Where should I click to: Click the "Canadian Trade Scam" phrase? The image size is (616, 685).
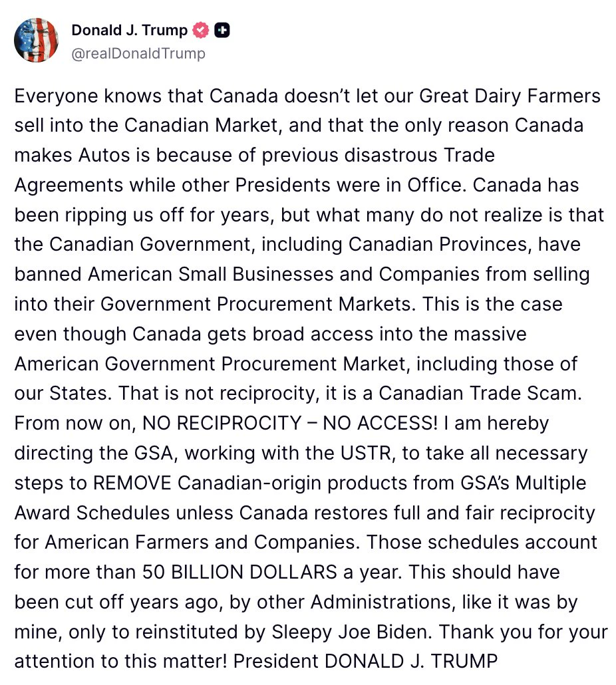(480, 393)
